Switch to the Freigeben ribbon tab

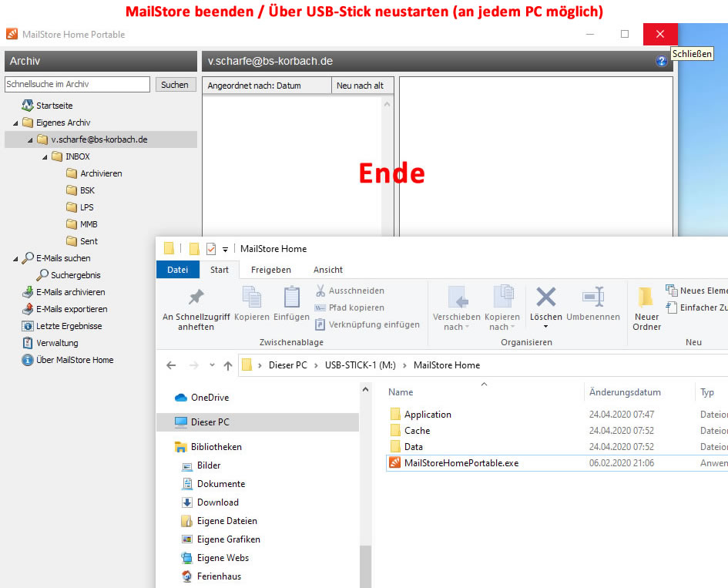[x=270, y=270]
